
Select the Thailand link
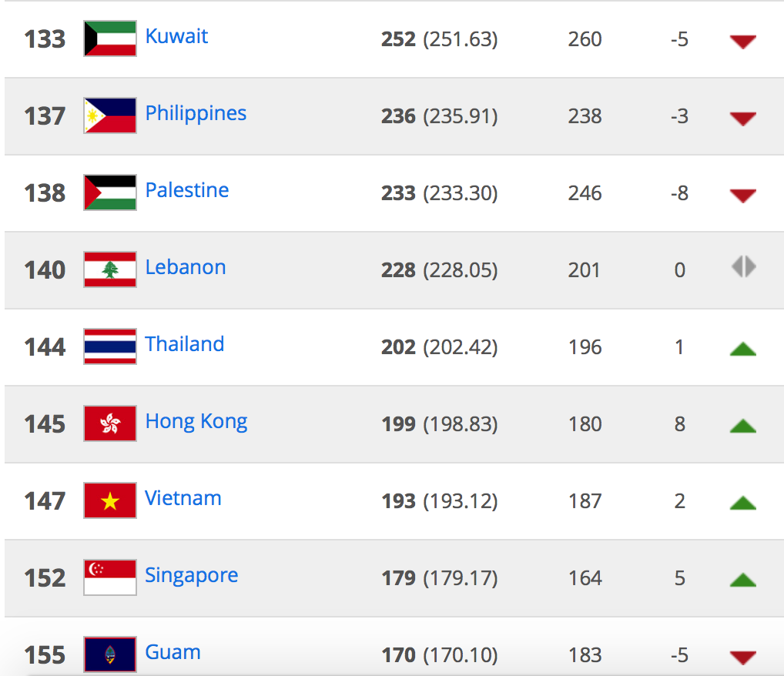click(185, 344)
